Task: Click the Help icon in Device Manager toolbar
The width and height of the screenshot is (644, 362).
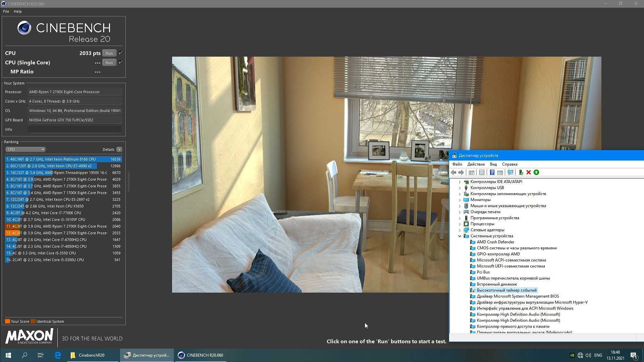Action: coord(492,172)
